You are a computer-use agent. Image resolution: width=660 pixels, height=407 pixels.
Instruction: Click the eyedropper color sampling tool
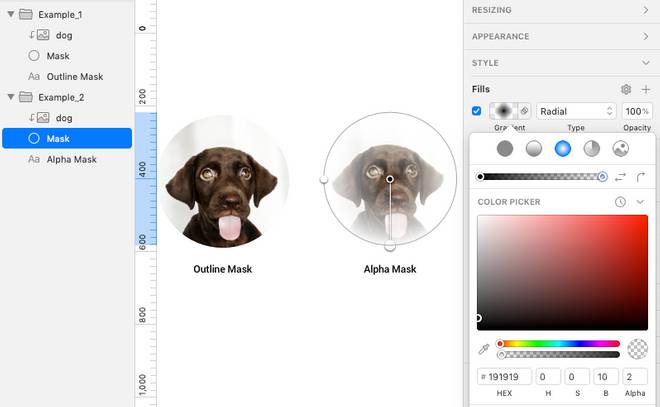tap(485, 349)
